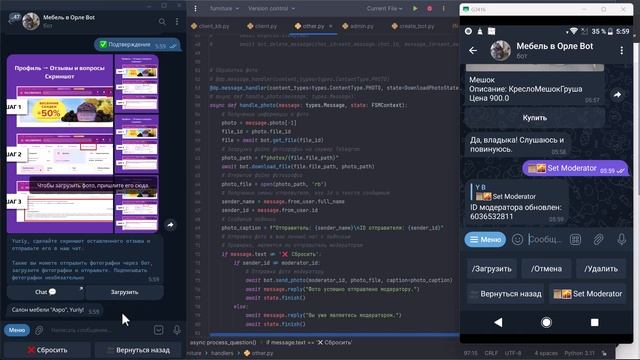Change UTF-8 encoding in status bar

tap(513, 353)
